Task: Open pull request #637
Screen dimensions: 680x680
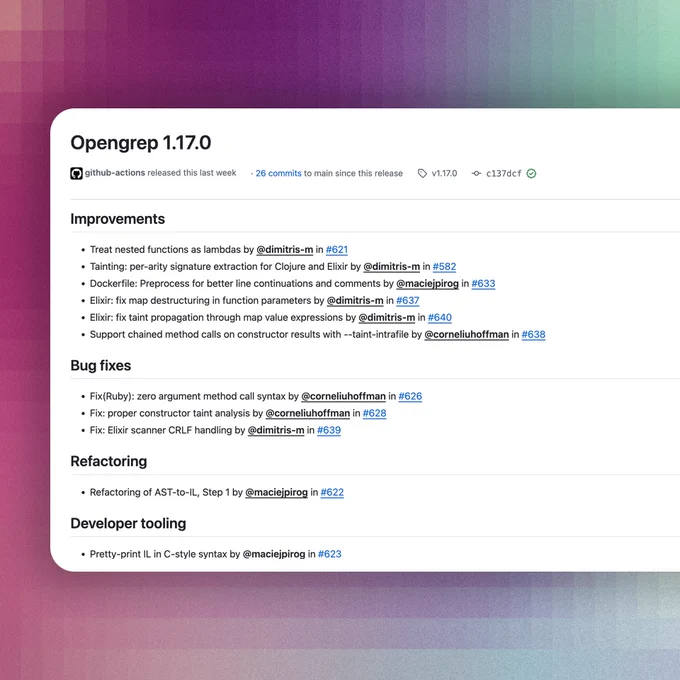Action: pos(408,300)
